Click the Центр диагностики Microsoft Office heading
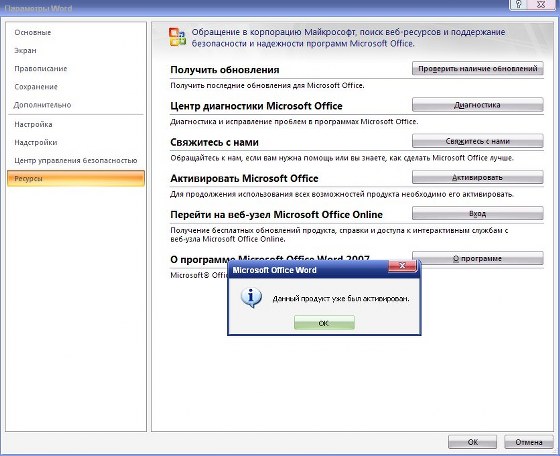This screenshot has width=560, height=456. point(256,106)
